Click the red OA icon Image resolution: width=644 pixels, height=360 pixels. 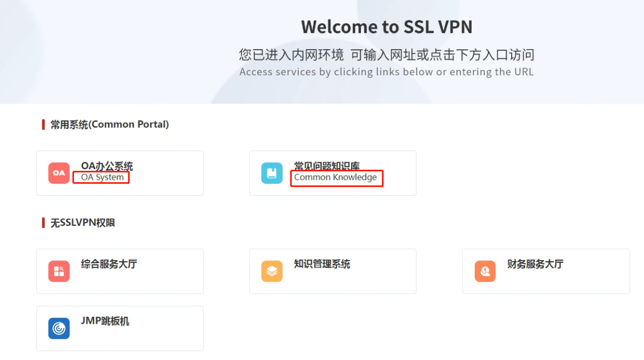(59, 173)
